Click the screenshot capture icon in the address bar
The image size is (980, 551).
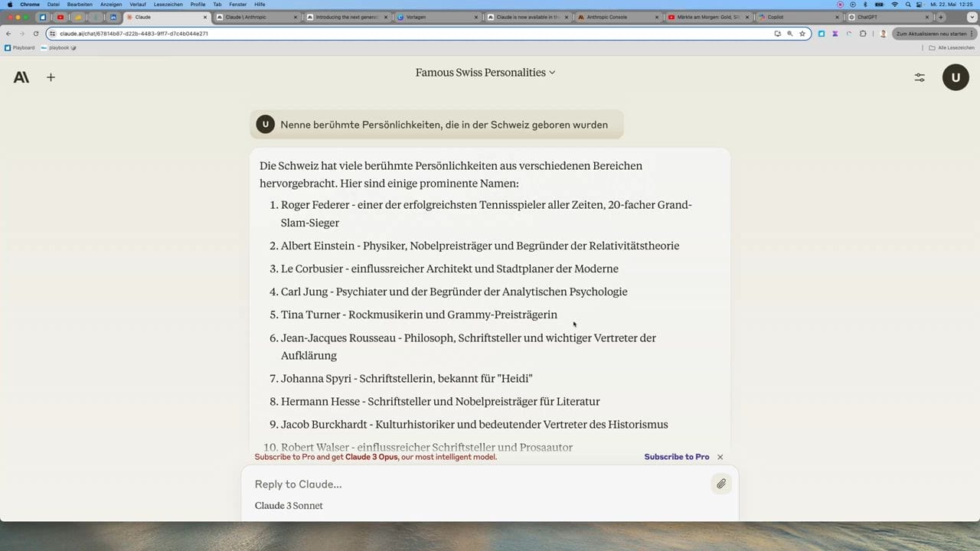777,34
